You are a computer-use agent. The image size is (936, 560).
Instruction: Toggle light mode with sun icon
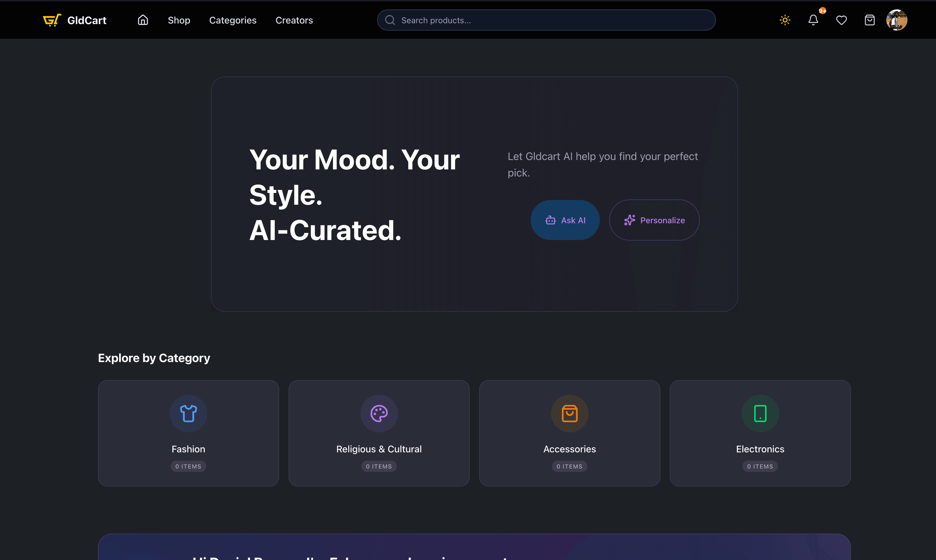pos(785,20)
